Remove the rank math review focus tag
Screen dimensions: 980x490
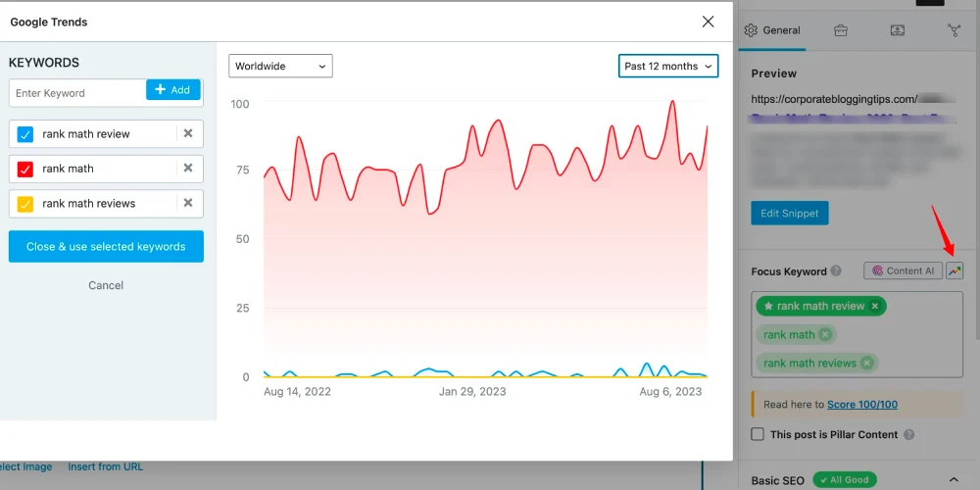tap(875, 306)
